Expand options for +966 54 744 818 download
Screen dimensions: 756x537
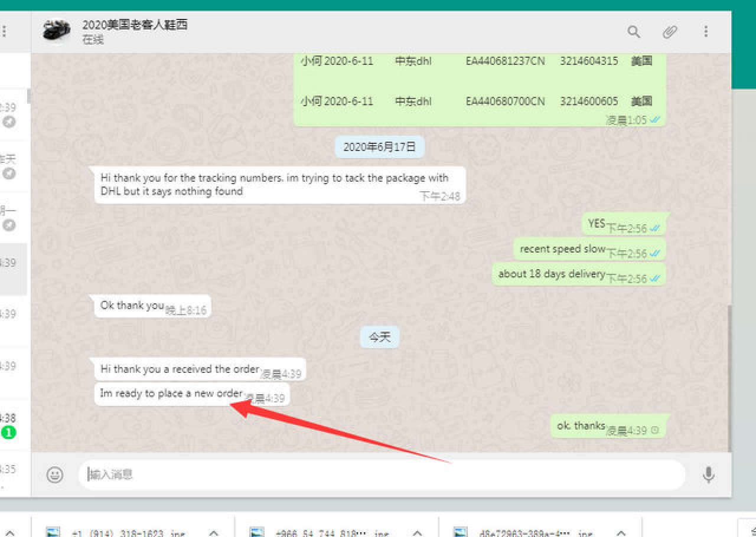pos(417,532)
